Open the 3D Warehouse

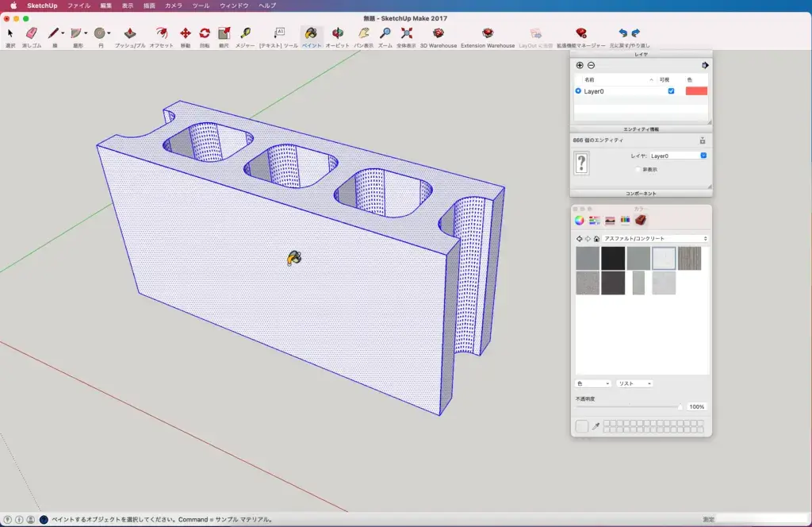coord(438,33)
